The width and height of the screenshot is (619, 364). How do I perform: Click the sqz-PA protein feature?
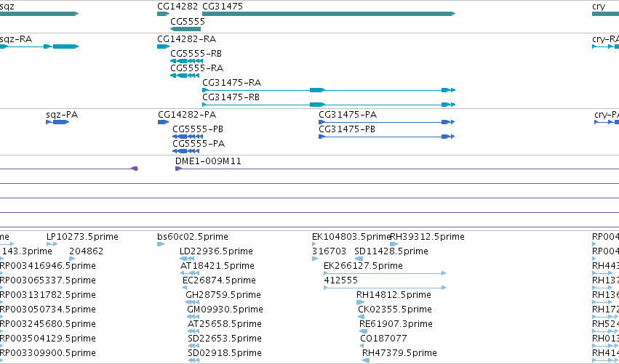(57, 122)
